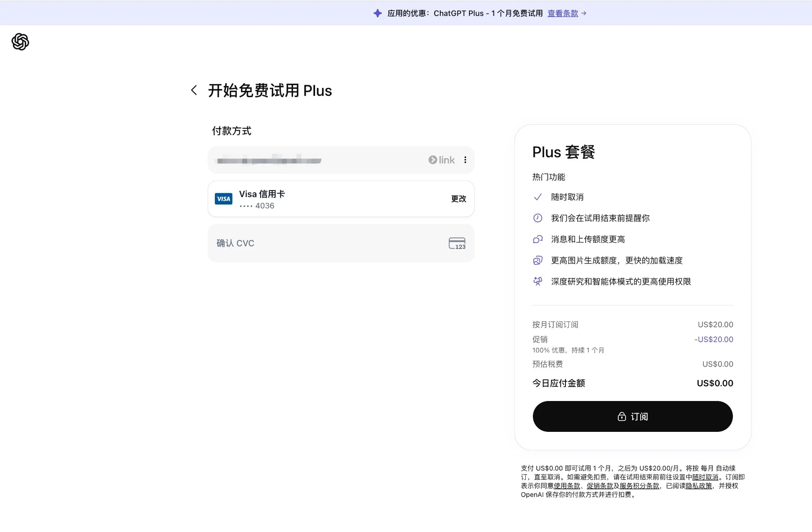Click the '-US$20.00' promotion discount value

point(714,339)
